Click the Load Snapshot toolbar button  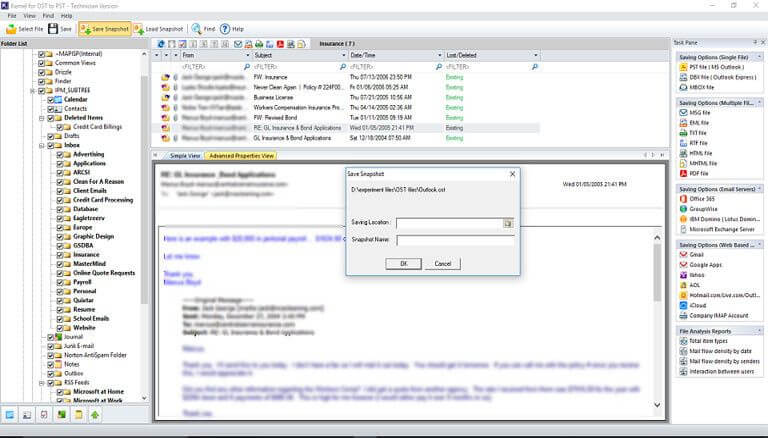158,29
